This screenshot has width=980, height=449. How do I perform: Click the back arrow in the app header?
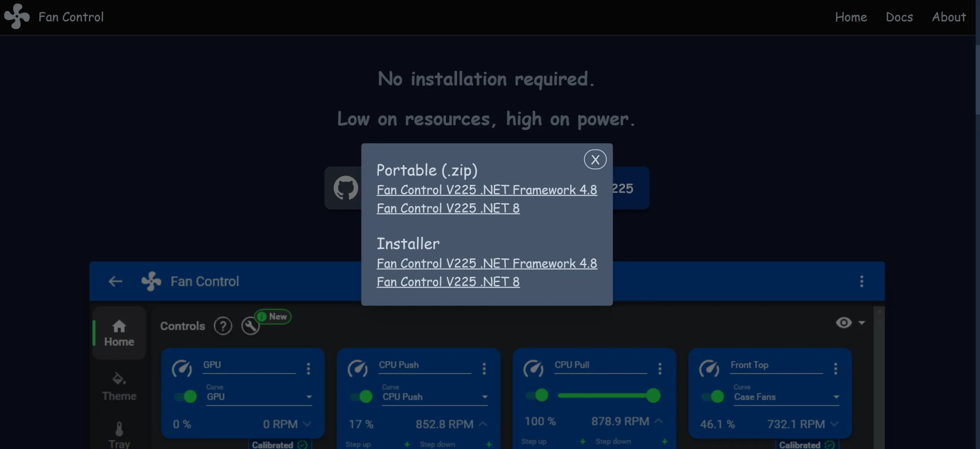coord(115,281)
